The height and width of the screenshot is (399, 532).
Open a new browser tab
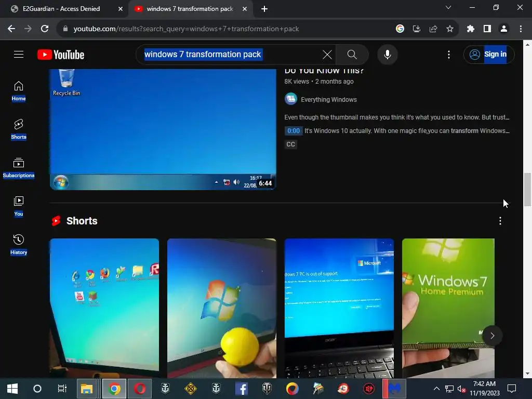pos(264,9)
